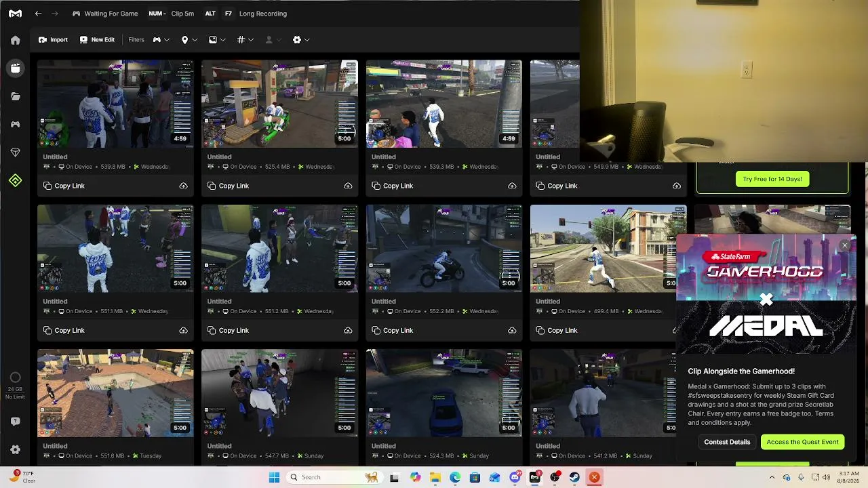Open the motorcycle 552.2 MB clip thumbnail
868x488 pixels.
(x=444, y=249)
